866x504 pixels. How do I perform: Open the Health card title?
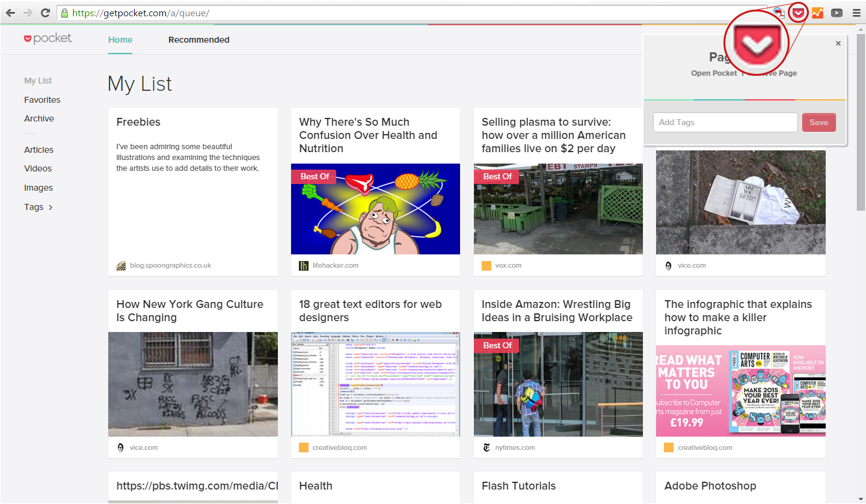pyautogui.click(x=316, y=486)
